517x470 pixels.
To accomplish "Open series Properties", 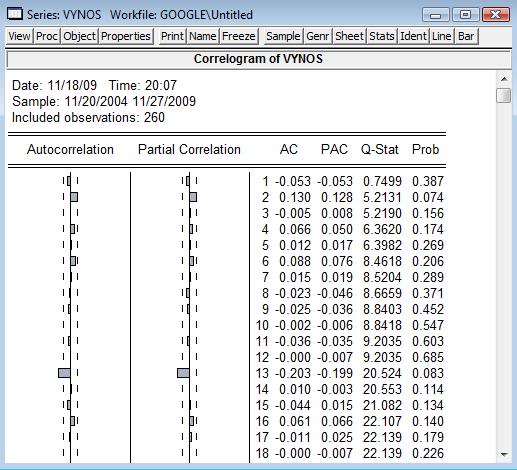I will [x=126, y=36].
